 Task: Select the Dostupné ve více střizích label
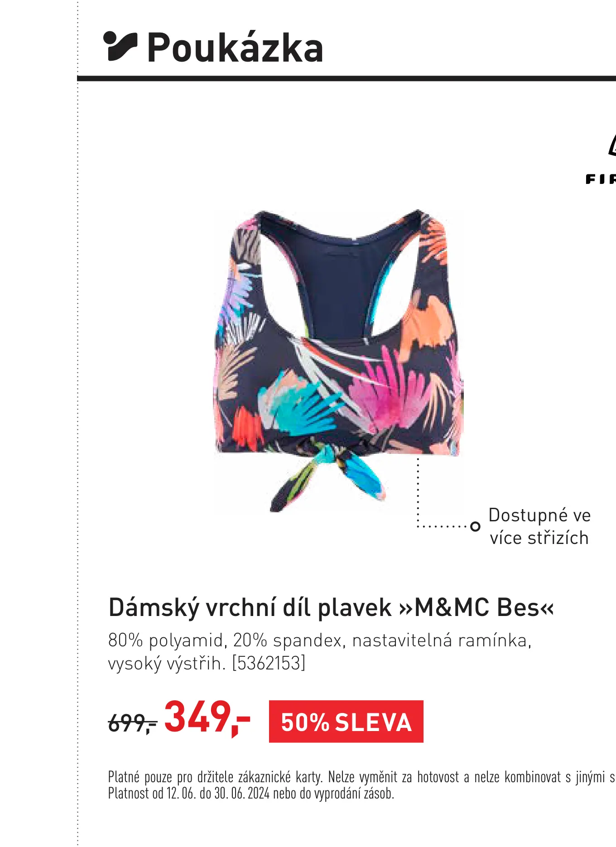click(539, 526)
